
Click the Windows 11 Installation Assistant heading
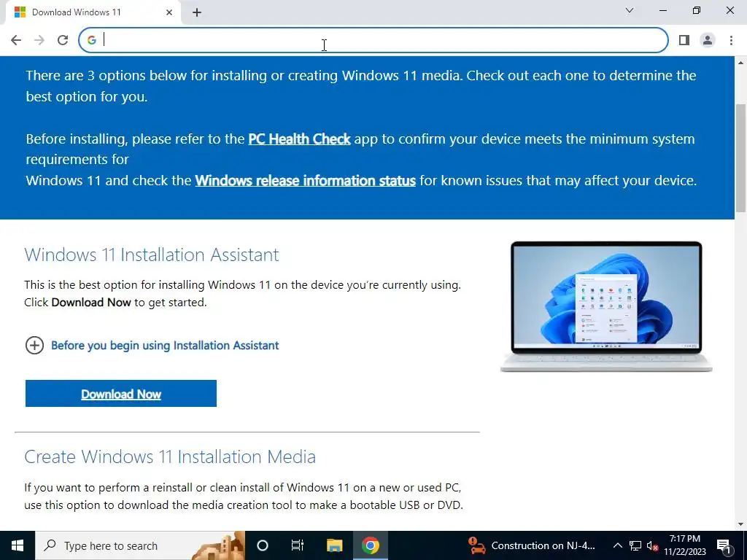tap(152, 254)
